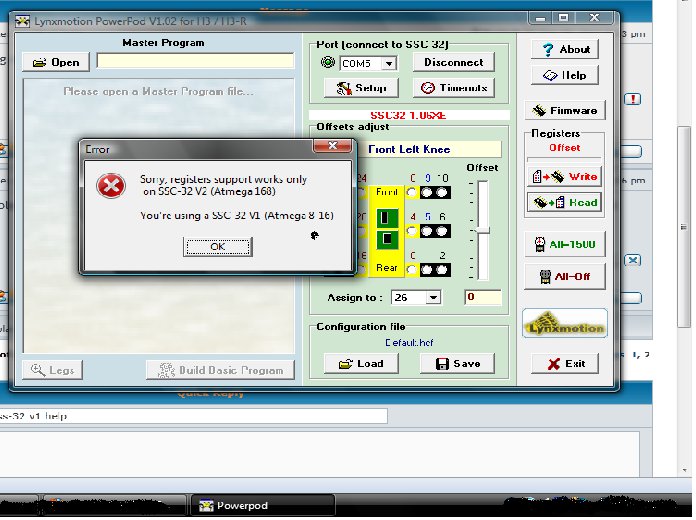Select the middle-row servo radio under 4
Image resolution: width=696 pixels, height=520 pixels.
tap(412, 231)
